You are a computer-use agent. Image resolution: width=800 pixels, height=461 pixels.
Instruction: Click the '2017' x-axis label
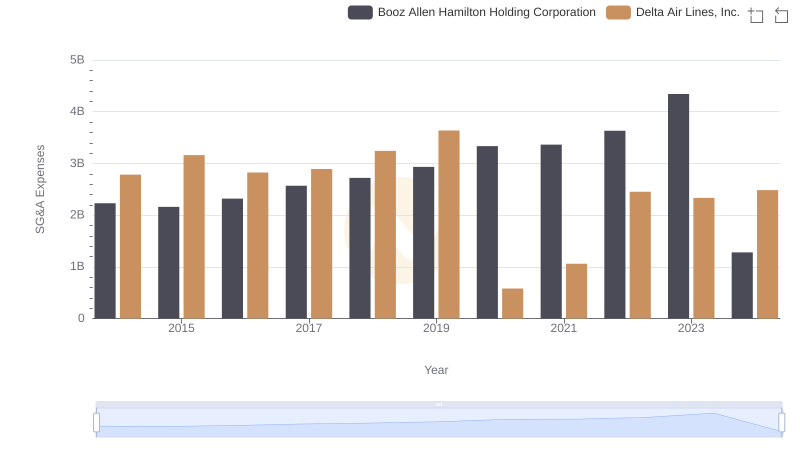point(309,328)
